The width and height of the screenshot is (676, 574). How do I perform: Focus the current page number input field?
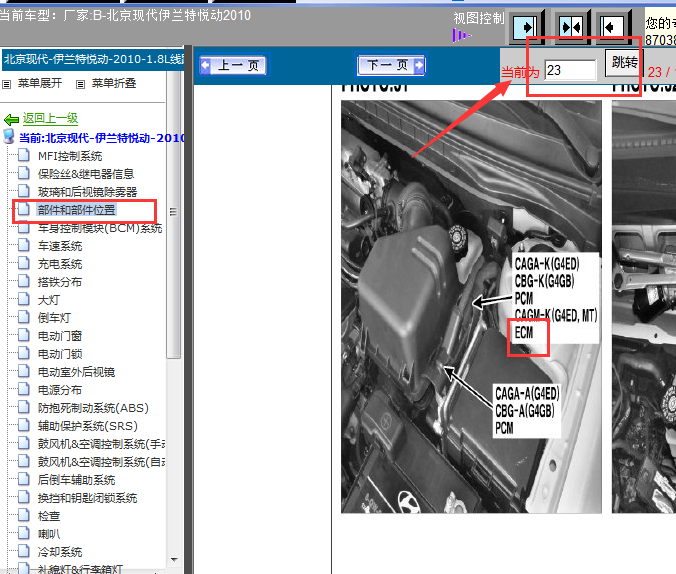tap(570, 70)
